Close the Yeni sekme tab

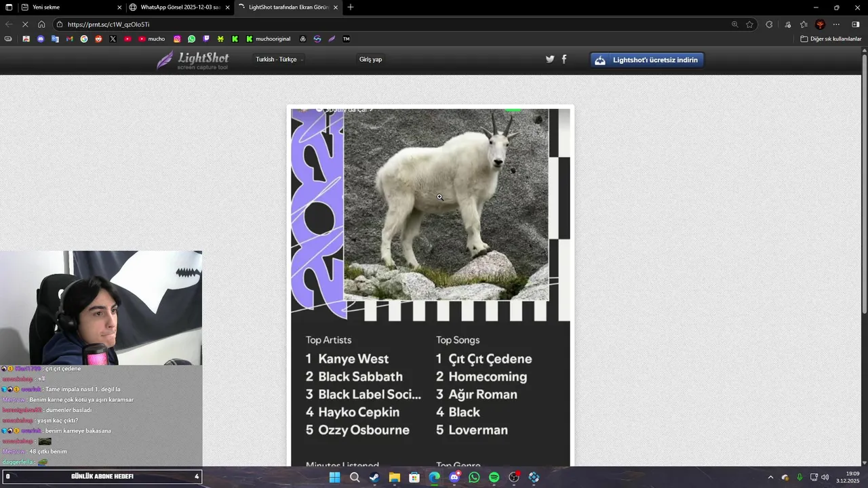[x=119, y=7]
